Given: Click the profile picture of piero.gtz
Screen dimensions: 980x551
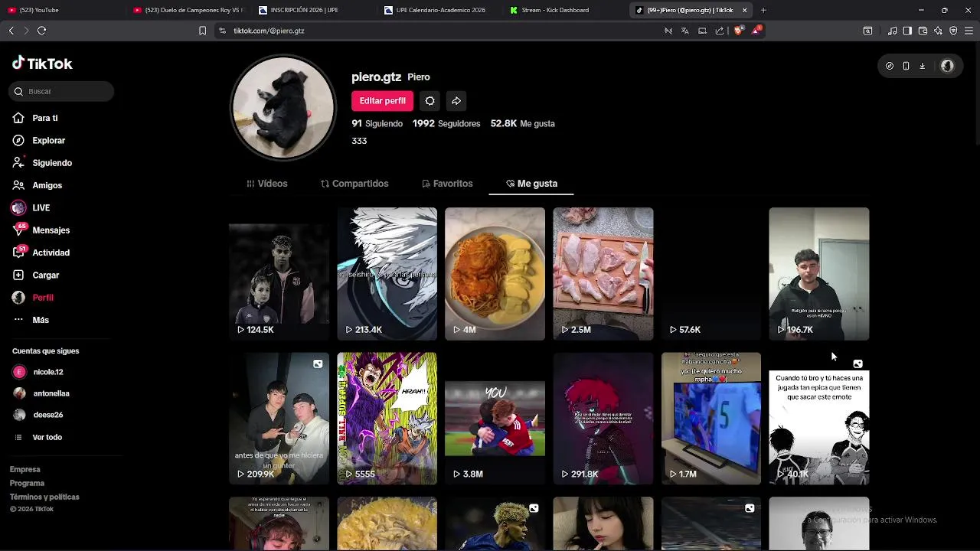Looking at the screenshot, I should [x=283, y=108].
